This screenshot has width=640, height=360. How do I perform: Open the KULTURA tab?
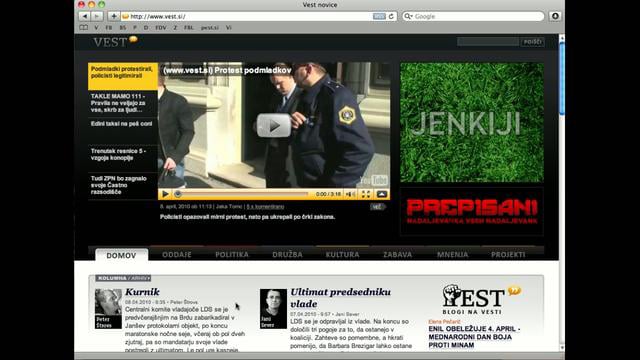[342, 255]
